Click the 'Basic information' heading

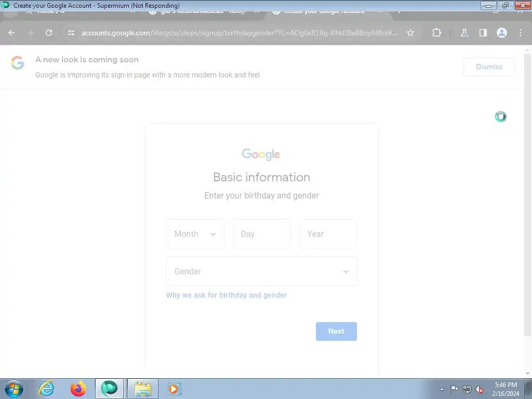pyautogui.click(x=262, y=178)
